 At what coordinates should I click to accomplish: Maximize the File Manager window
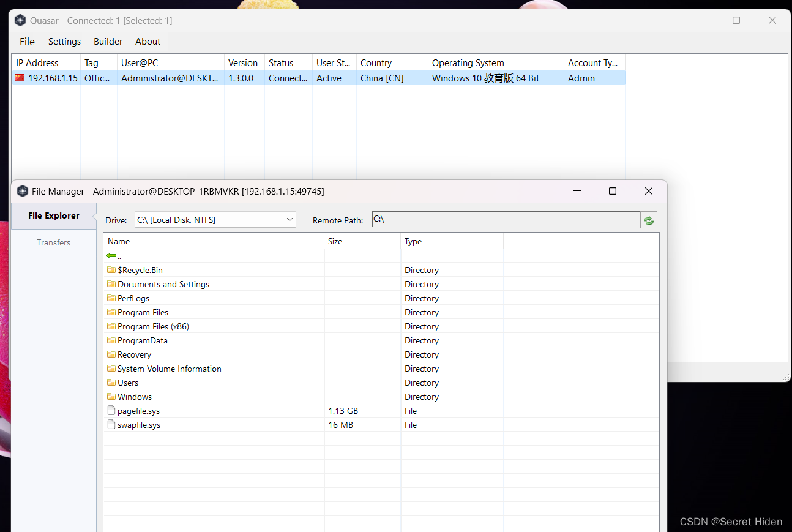coord(613,191)
